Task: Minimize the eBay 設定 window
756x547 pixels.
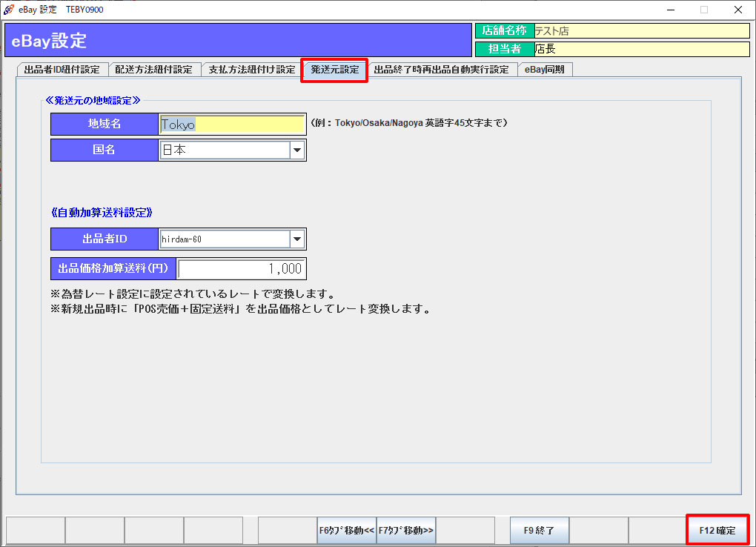Action: click(670, 10)
